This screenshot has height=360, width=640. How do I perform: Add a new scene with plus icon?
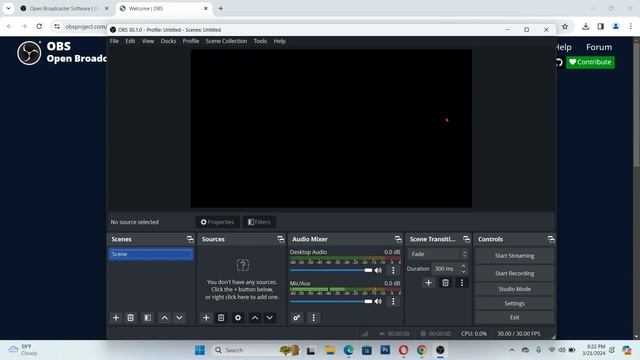tap(116, 318)
